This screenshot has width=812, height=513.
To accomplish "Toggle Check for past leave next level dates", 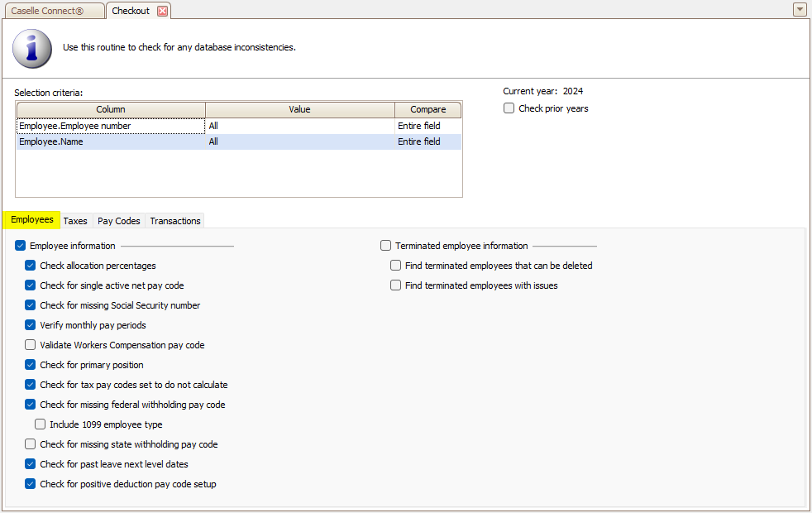I will [x=30, y=464].
